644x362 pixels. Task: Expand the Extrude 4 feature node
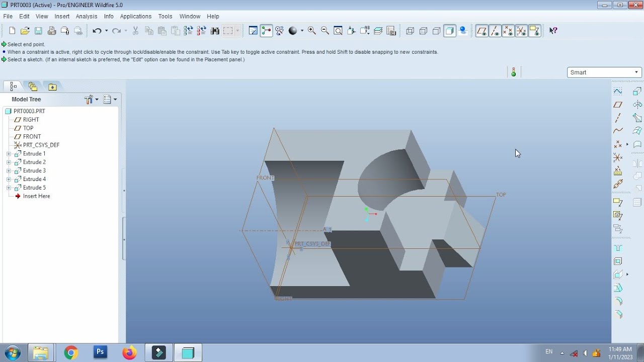click(x=9, y=179)
